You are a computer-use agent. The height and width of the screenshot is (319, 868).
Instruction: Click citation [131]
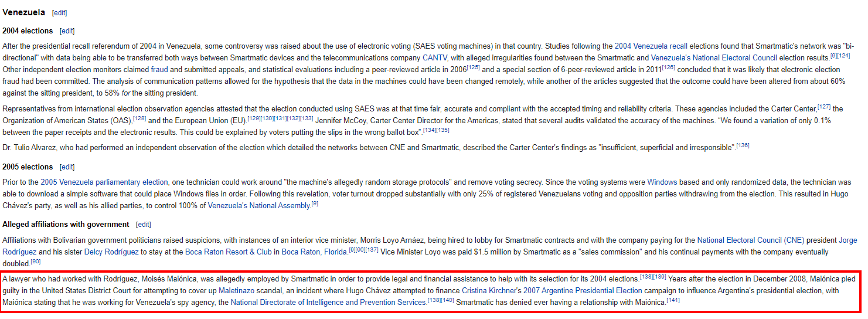click(x=280, y=118)
